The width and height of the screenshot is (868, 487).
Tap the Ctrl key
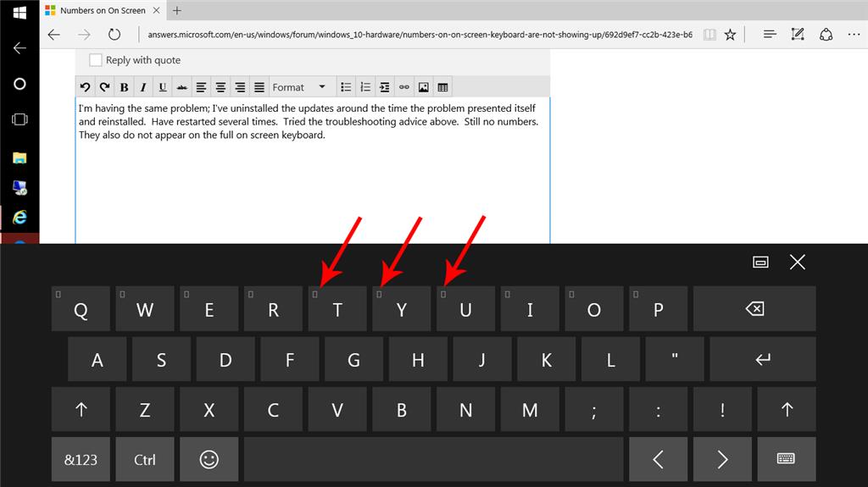[145, 459]
